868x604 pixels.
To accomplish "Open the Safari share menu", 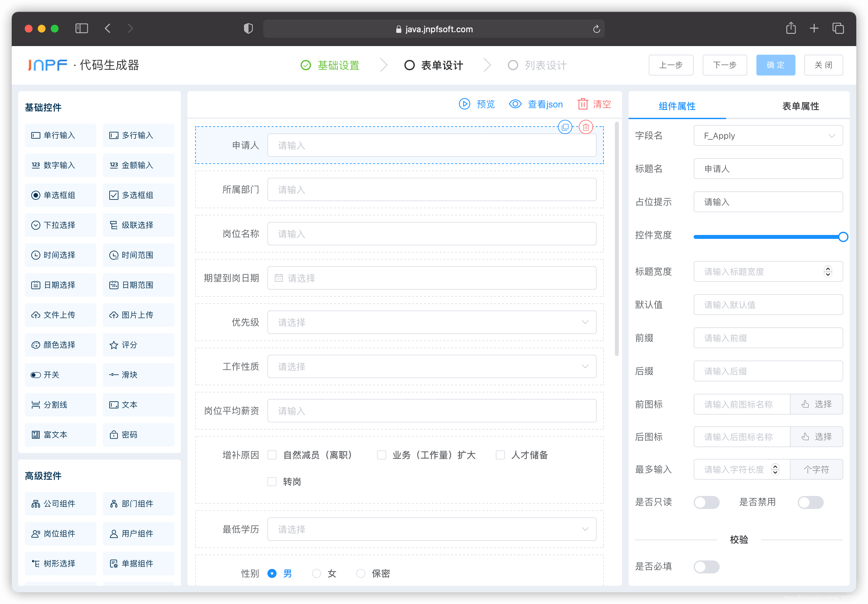I will (x=791, y=28).
